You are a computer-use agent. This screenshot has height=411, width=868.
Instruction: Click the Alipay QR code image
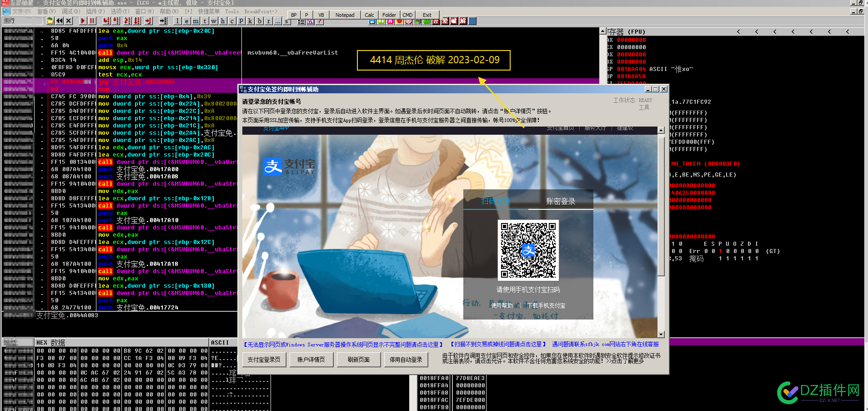[x=528, y=250]
